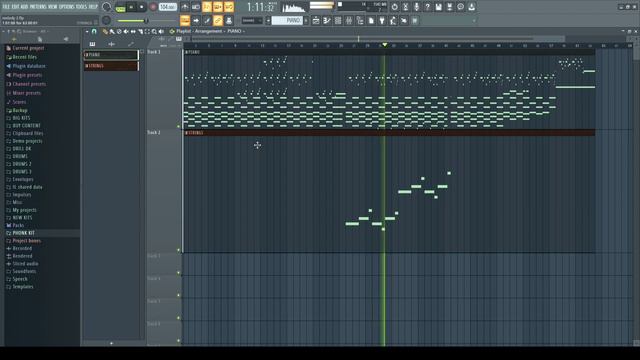Click the tempo 104 BPM field
This screenshot has height=360, width=640.
pyautogui.click(x=167, y=7)
